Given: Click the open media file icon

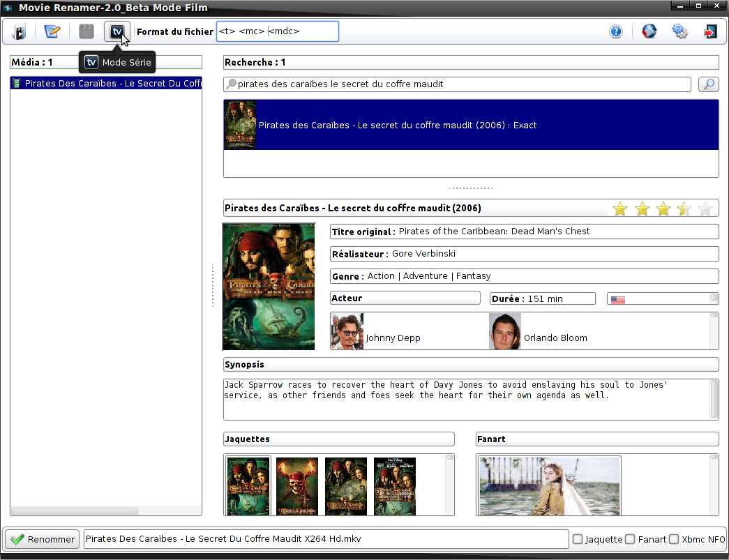Looking at the screenshot, I should 19,31.
